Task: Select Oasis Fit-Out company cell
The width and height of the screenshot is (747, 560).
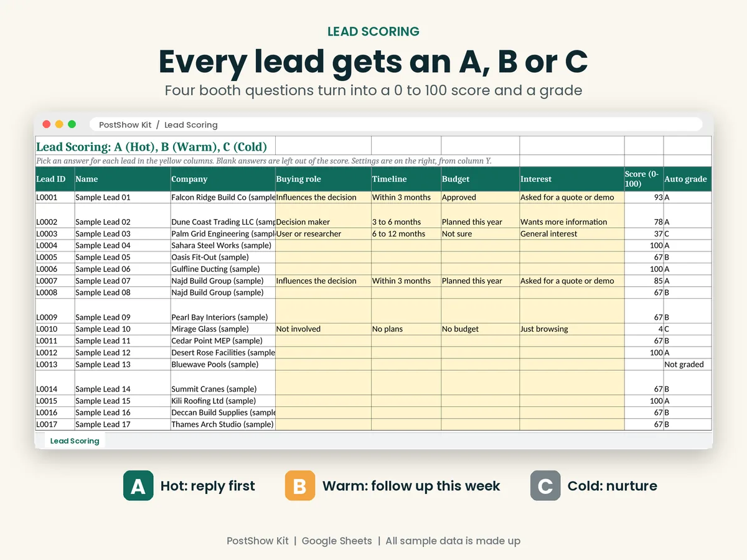Action: pyautogui.click(x=223, y=258)
